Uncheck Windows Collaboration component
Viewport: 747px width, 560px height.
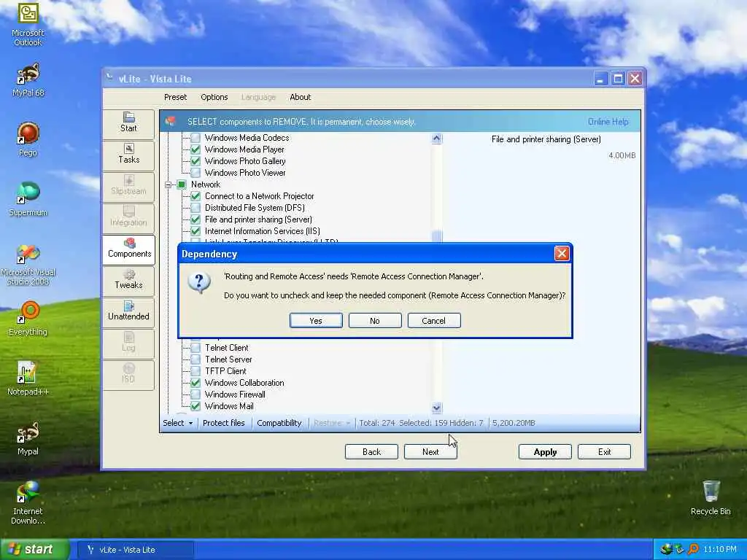coord(196,383)
